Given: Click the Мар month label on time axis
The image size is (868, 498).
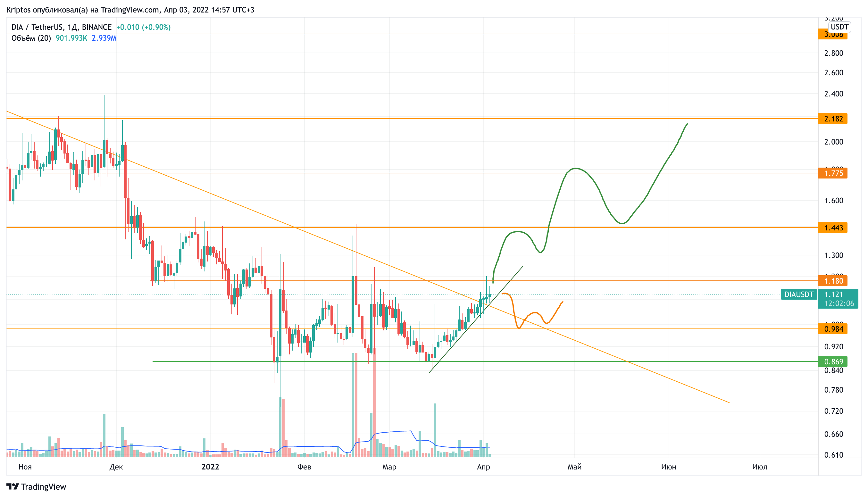Looking at the screenshot, I should coord(389,467).
